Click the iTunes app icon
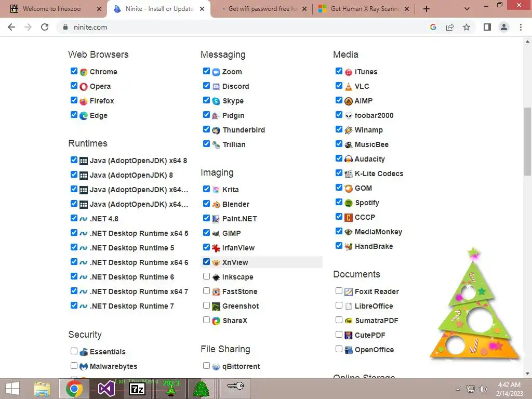 pyautogui.click(x=349, y=72)
